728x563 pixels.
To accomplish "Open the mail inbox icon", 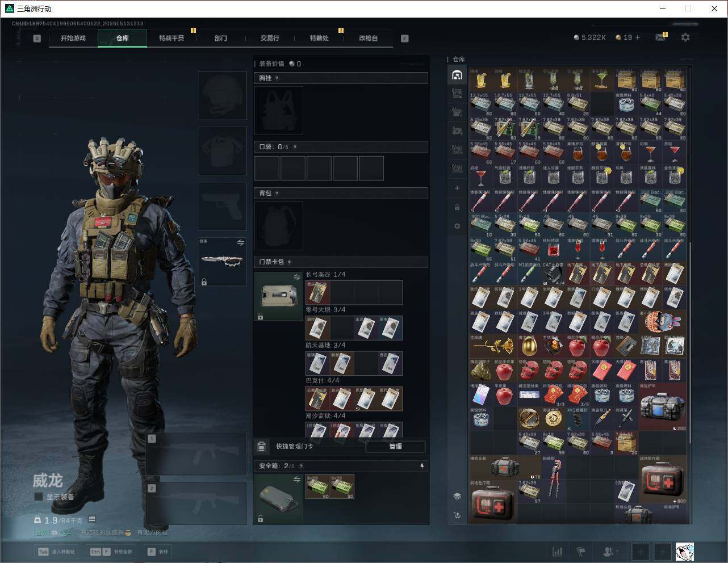I will [660, 37].
